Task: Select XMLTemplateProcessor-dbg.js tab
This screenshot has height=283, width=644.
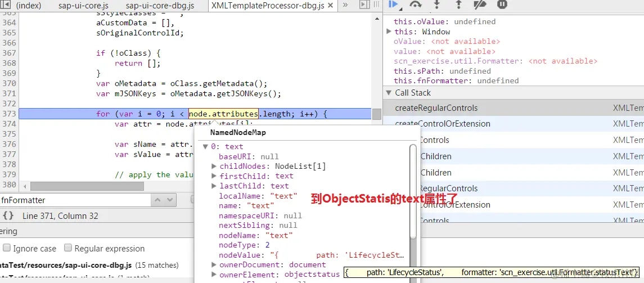Action: tap(267, 6)
